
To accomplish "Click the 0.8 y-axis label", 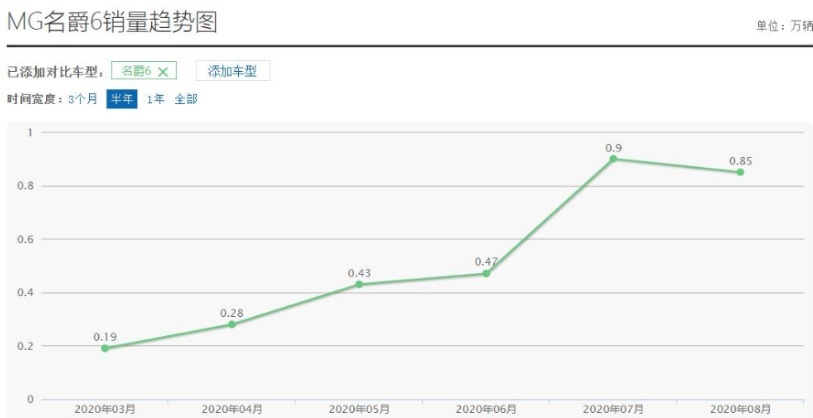I will coord(26,186).
